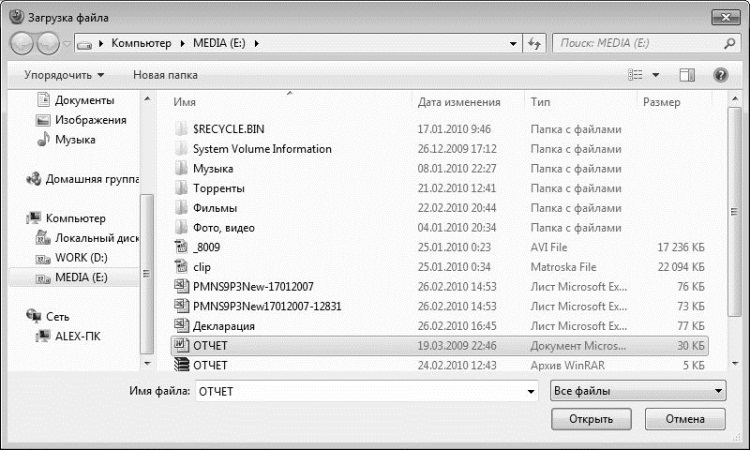Toggle the preview pane icon
The image size is (750, 450).
click(687, 75)
